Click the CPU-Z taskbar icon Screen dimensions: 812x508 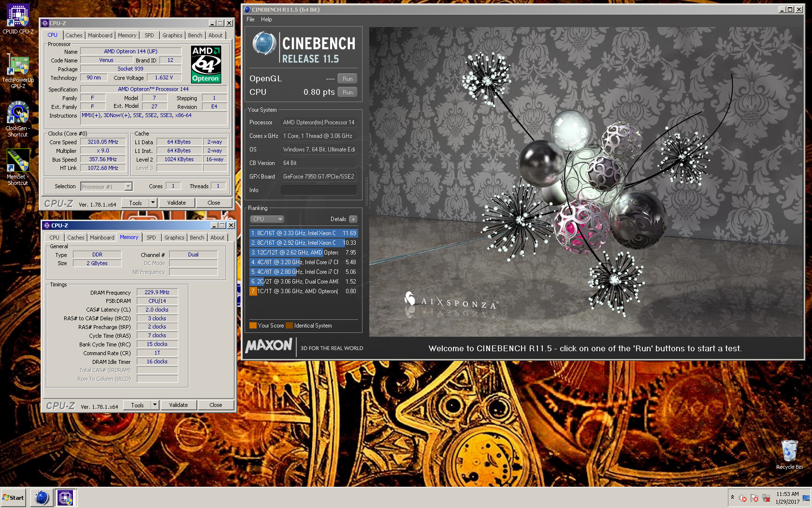tap(65, 497)
